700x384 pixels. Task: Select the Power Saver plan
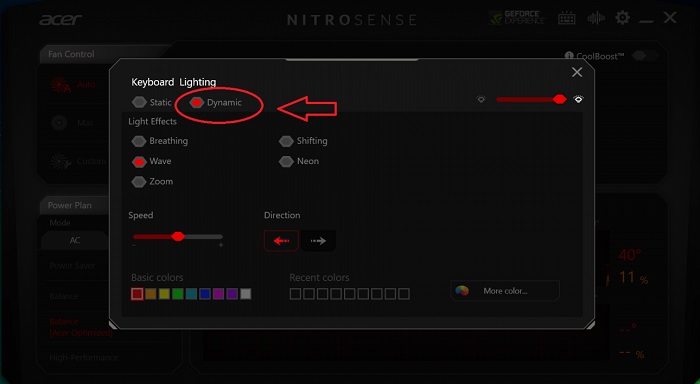(x=72, y=265)
